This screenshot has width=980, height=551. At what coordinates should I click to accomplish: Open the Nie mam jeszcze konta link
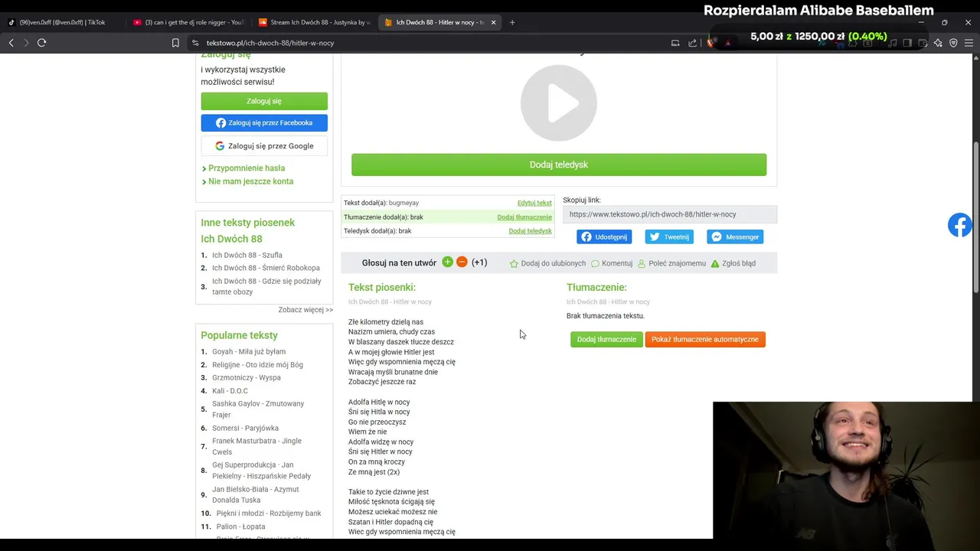251,181
